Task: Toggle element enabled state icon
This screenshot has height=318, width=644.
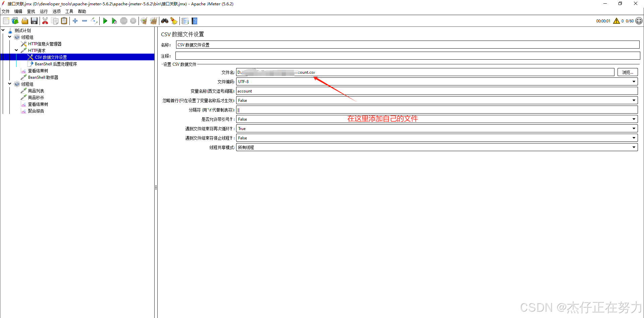Action: pyautogui.click(x=94, y=21)
